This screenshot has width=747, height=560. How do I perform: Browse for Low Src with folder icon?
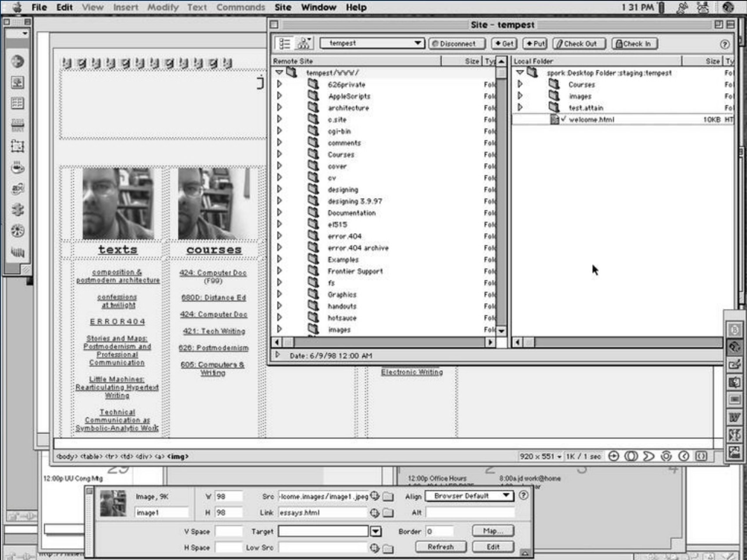coord(388,549)
